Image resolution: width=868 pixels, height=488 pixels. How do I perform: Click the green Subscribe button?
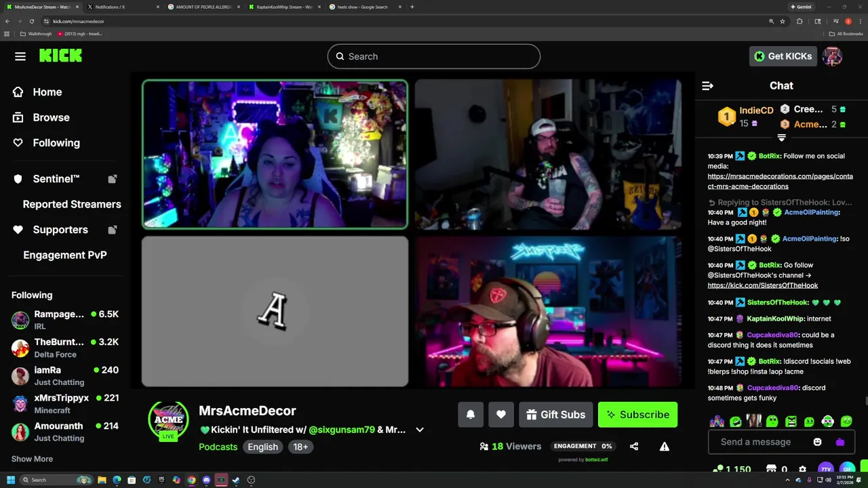pos(637,415)
